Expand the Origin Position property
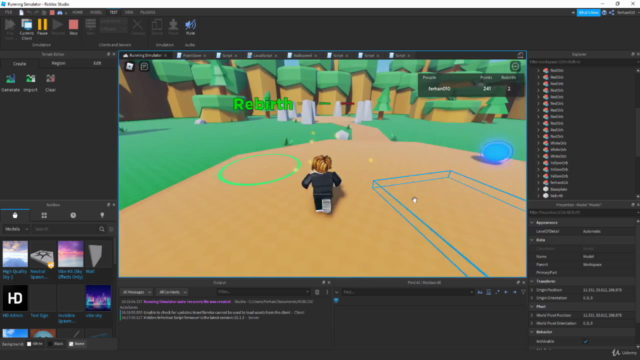 pyautogui.click(x=532, y=290)
